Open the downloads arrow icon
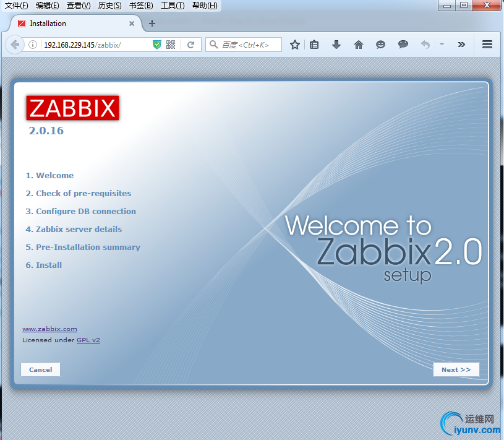 tap(336, 45)
